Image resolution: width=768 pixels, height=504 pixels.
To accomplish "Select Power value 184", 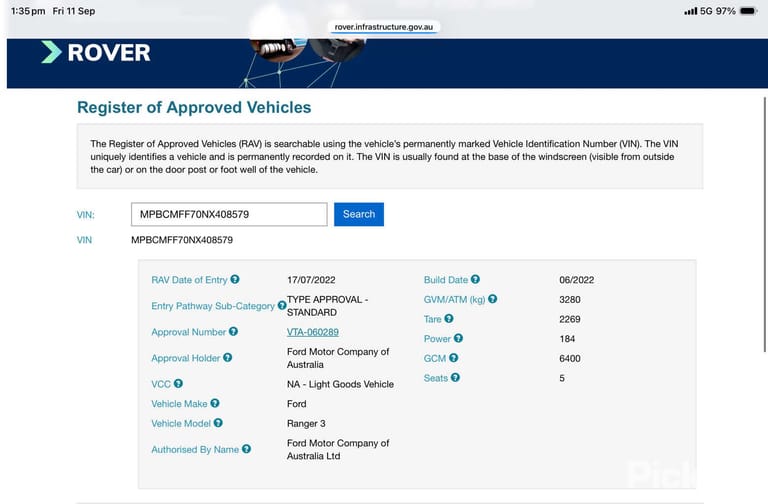I will pos(567,338).
